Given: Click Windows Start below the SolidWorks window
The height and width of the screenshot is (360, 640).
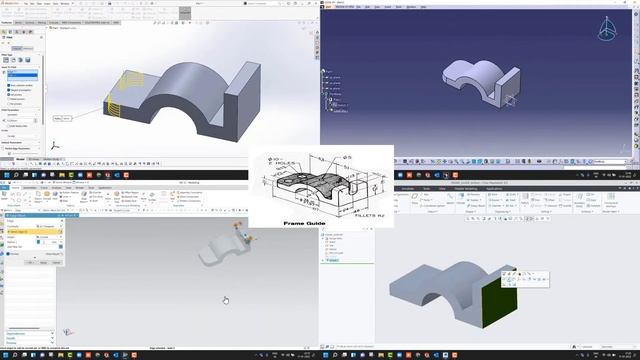Looking at the screenshot, I should 7,175.
